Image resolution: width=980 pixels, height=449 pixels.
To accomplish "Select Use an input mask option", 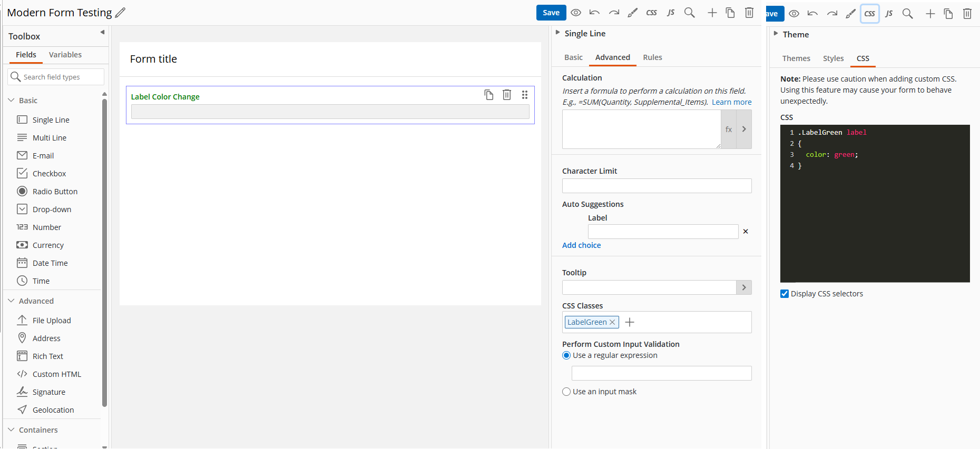I will [x=566, y=392].
